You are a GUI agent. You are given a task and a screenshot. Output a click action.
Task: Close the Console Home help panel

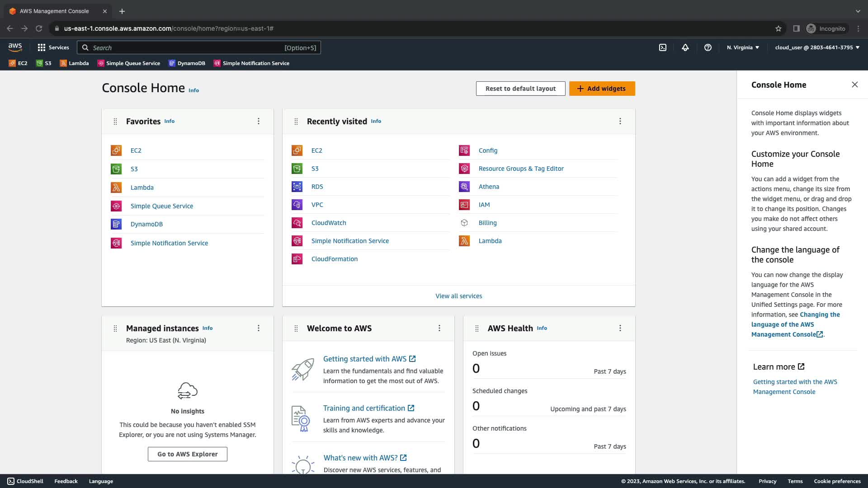tap(854, 84)
